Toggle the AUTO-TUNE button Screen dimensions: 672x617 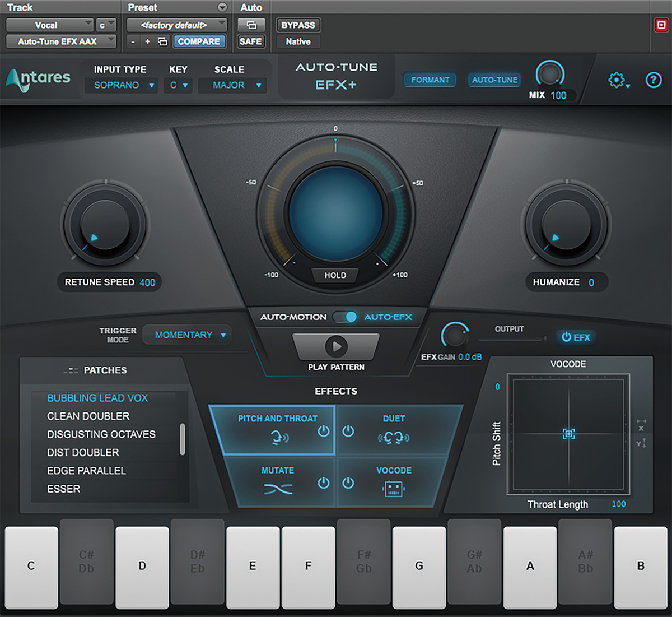[494, 80]
